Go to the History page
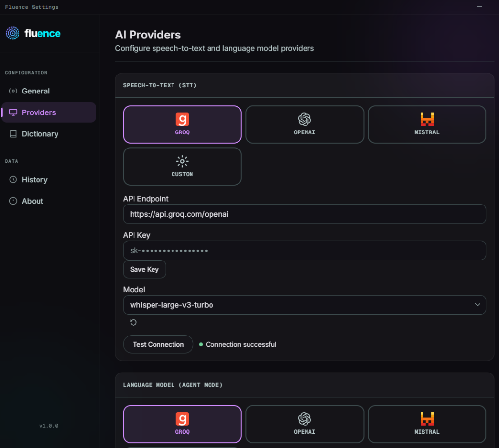The width and height of the screenshot is (499, 448). 49,180
